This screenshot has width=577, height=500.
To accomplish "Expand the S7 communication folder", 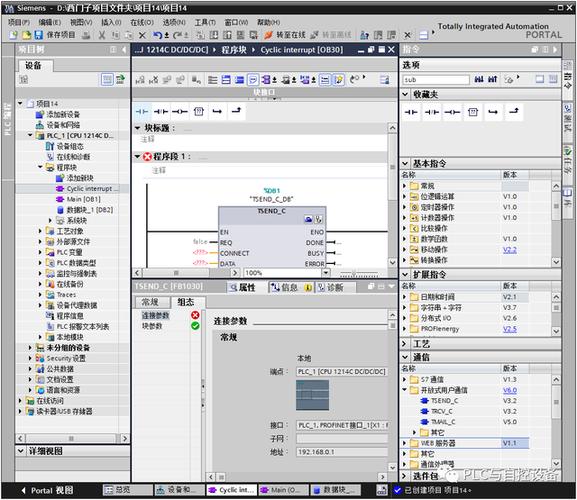I will [404, 379].
